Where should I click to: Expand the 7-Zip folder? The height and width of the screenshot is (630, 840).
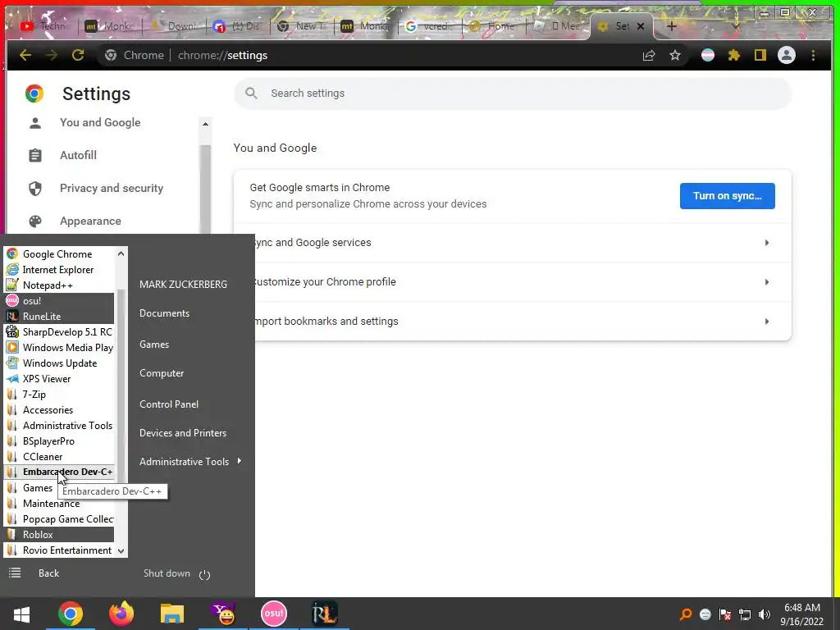point(59,394)
